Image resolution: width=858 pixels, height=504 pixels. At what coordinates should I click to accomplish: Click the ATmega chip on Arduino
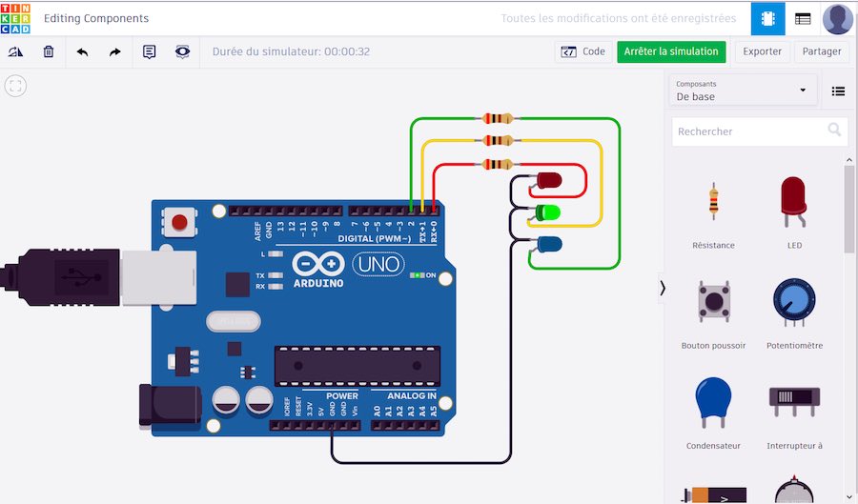[357, 366]
